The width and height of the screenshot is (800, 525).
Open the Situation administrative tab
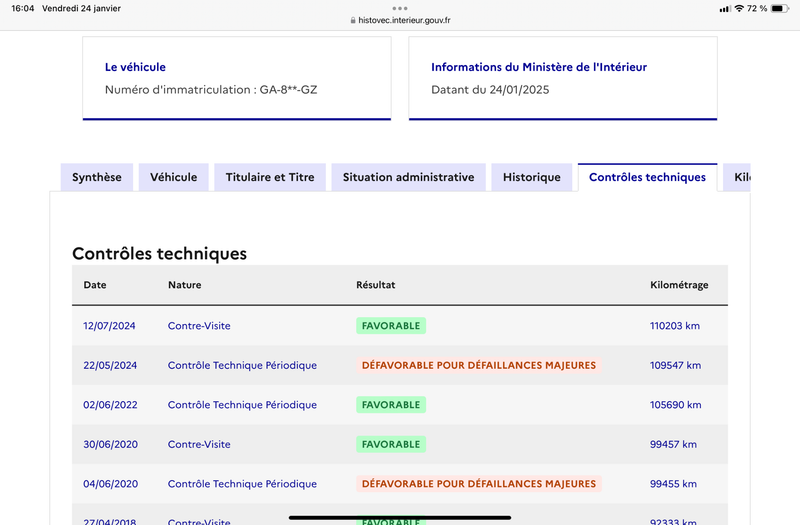[x=409, y=177]
